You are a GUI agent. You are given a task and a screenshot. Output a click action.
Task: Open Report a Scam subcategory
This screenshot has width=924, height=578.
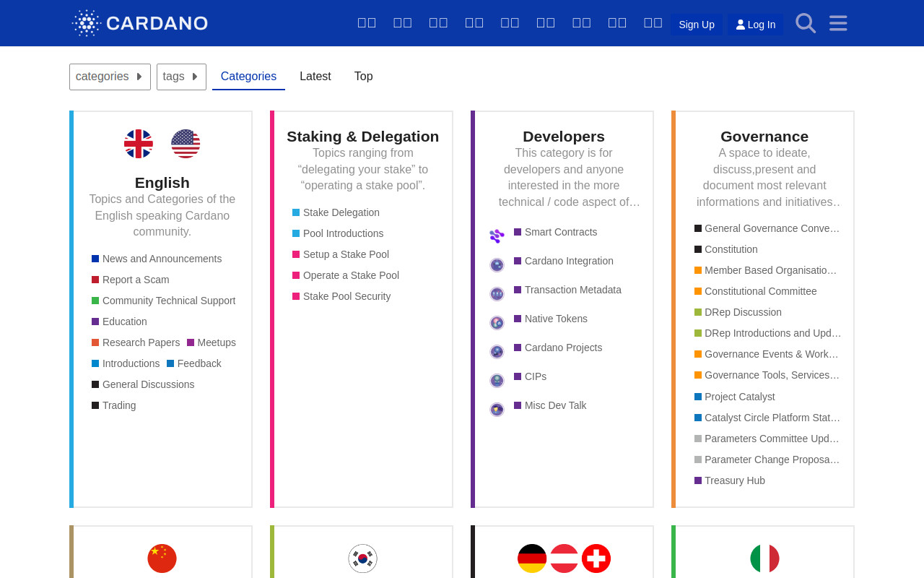131,280
